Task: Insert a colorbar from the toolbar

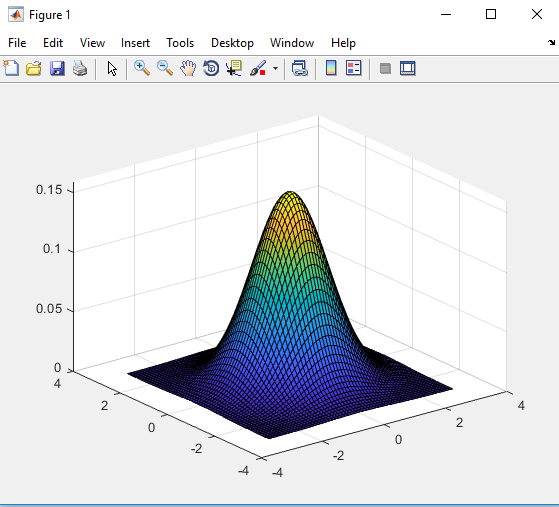Action: (331, 68)
